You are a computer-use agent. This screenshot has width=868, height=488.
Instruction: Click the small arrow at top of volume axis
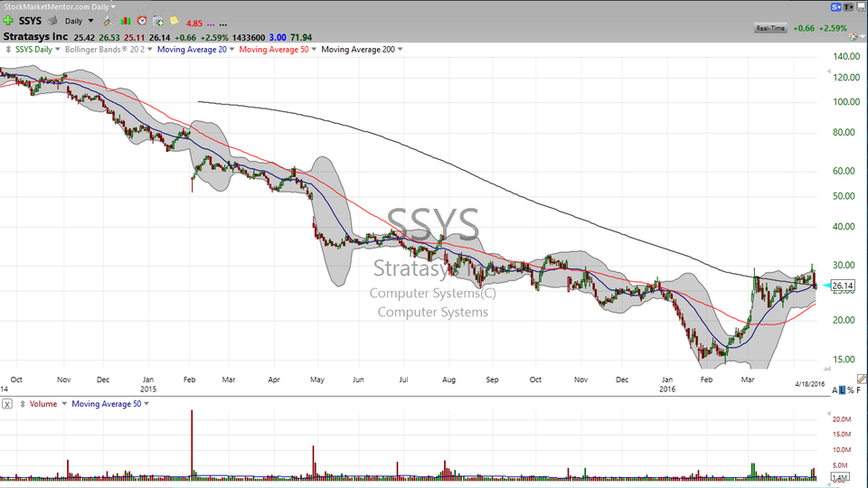829,413
